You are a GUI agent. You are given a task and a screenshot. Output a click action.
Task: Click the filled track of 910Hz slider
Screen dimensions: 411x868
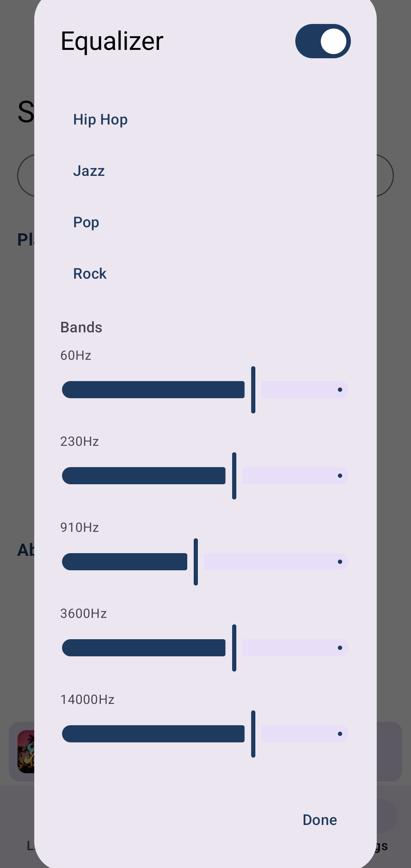point(124,562)
